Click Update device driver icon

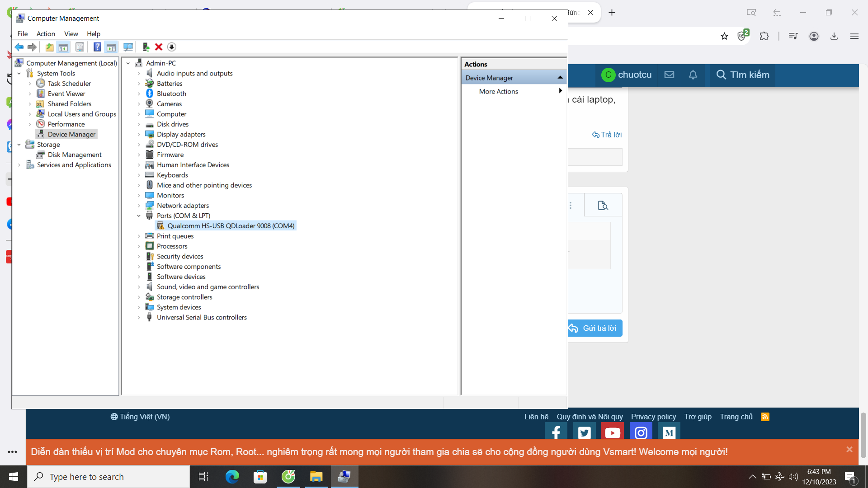(146, 47)
